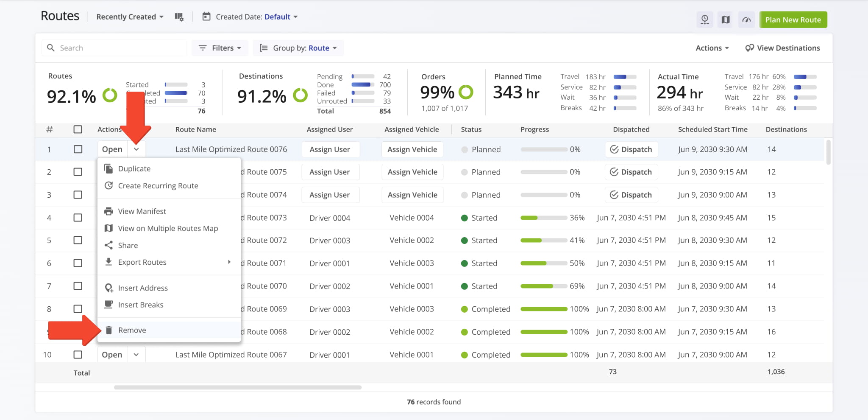Select the Duplicate icon in the context menu
Viewport: 868px width, 420px height.
point(109,168)
